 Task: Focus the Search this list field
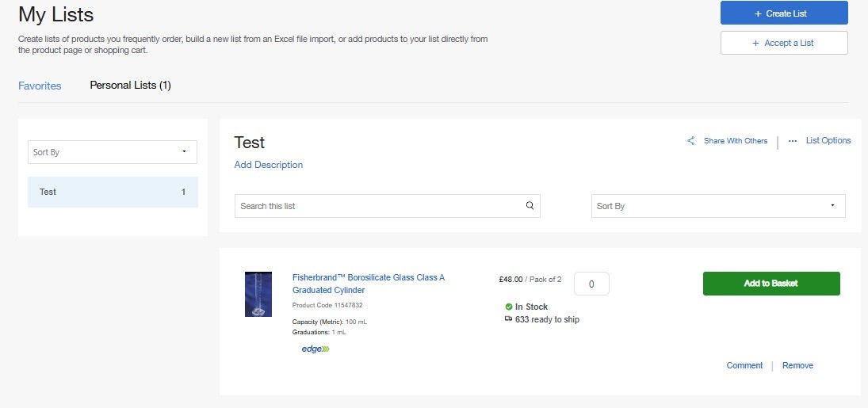tap(388, 206)
